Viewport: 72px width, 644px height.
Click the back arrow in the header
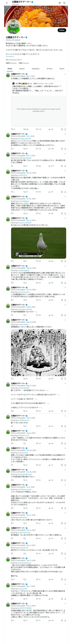(7, 3)
